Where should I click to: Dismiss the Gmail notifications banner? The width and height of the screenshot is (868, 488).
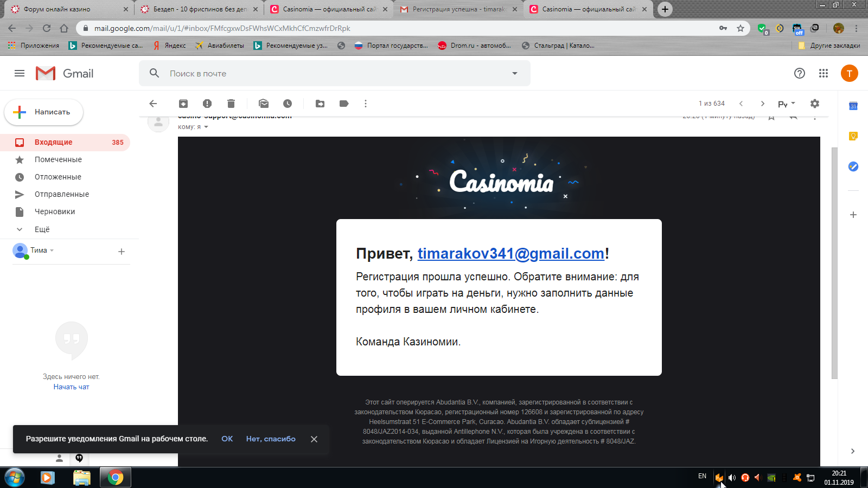click(314, 439)
